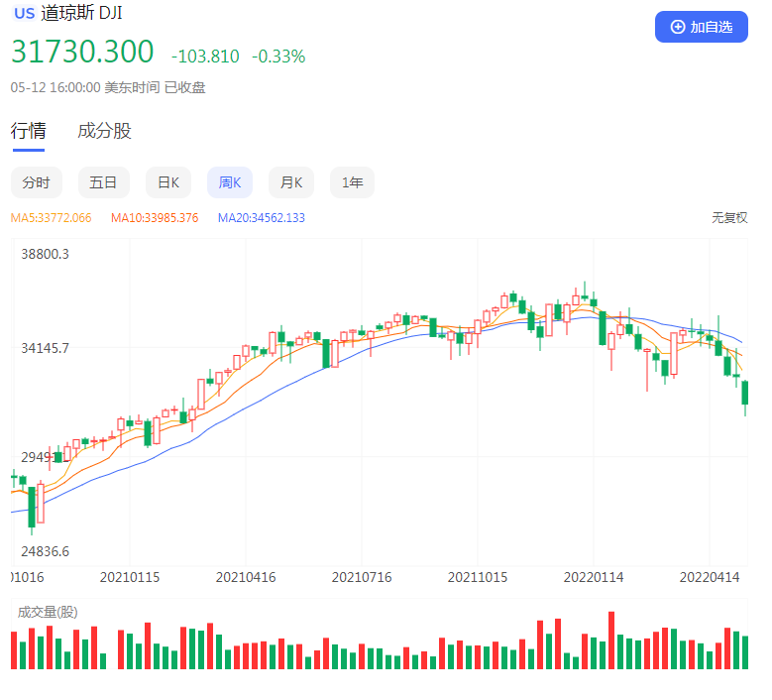Click the 20220414 date axis label
Screen dimensions: 772x700
710,577
